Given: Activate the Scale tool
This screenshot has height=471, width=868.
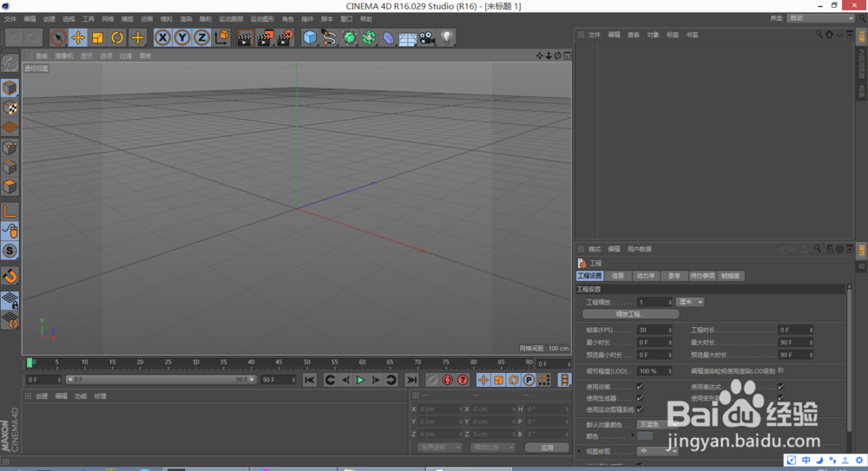Looking at the screenshot, I should [97, 37].
